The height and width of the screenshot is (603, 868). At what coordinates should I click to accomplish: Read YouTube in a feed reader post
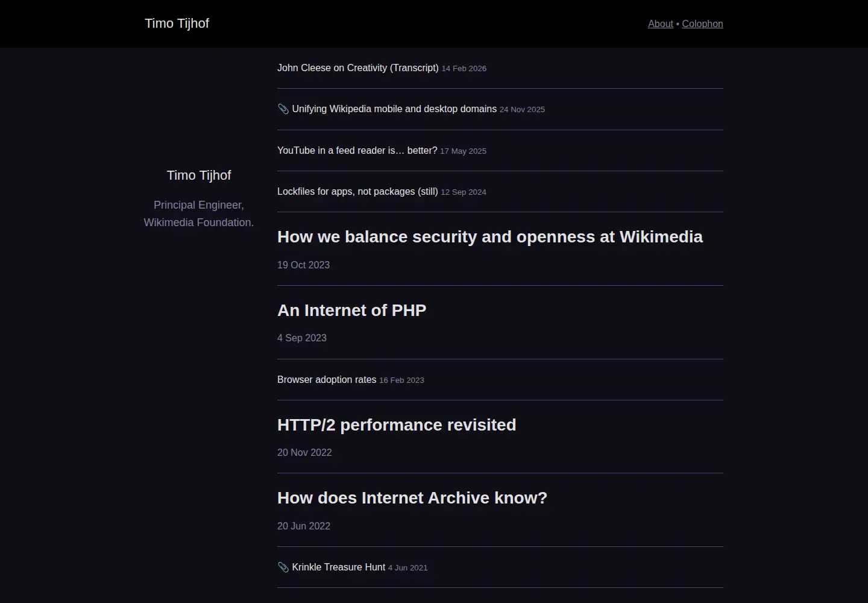click(357, 150)
